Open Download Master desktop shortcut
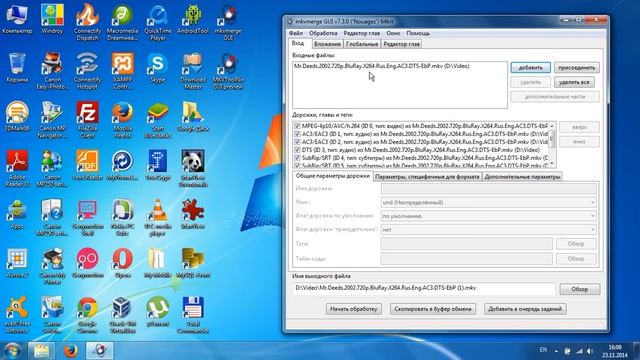 (x=193, y=71)
